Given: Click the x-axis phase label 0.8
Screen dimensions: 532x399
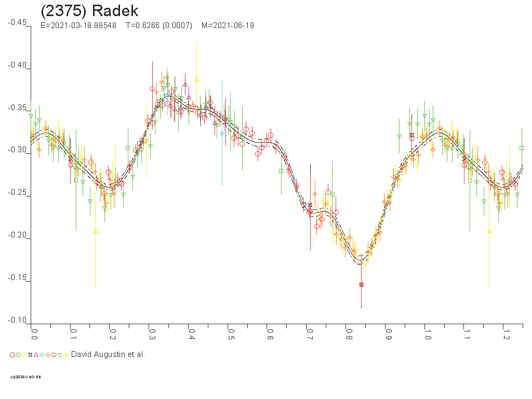Looking at the screenshot, I should point(349,335).
